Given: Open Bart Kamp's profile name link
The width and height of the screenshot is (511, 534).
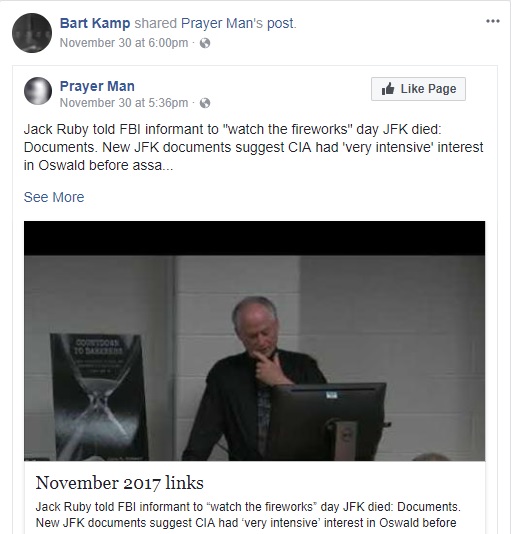Looking at the screenshot, I should tap(95, 23).
